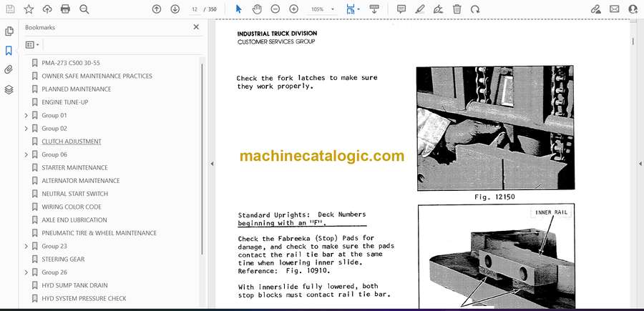
Task: Open the STARTER MAINTENANCE bookmark
Action: [74, 167]
